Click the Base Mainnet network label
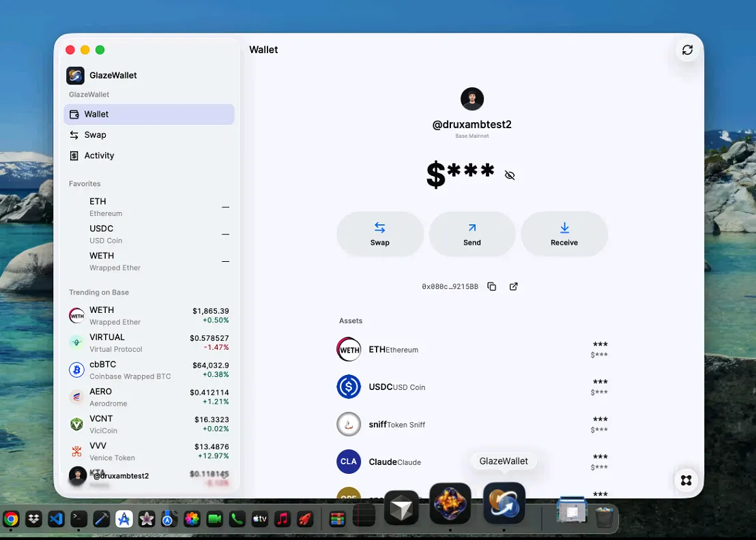Viewport: 756px width, 540px height. (472, 136)
